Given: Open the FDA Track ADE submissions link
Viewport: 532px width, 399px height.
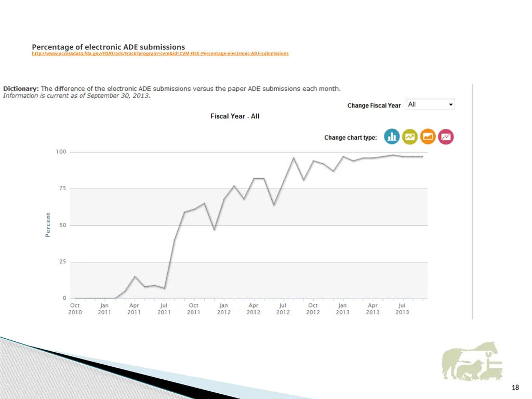Looking at the screenshot, I should [x=160, y=54].
